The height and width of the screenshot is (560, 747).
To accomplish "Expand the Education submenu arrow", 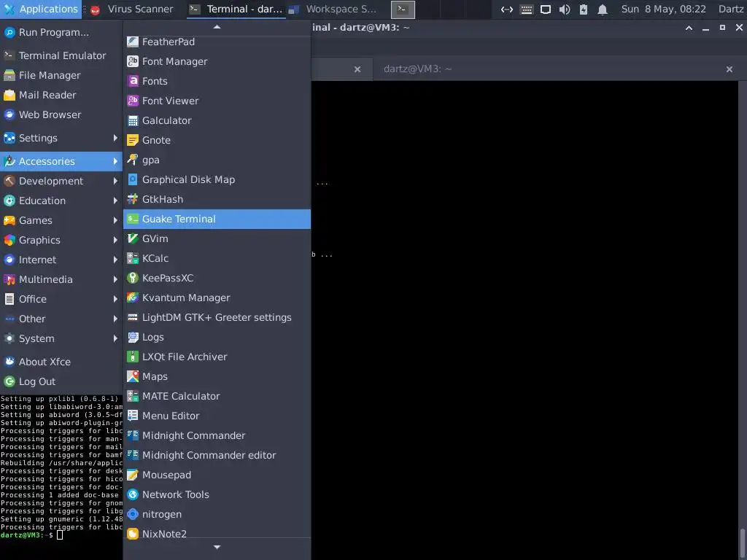I will [x=115, y=201].
